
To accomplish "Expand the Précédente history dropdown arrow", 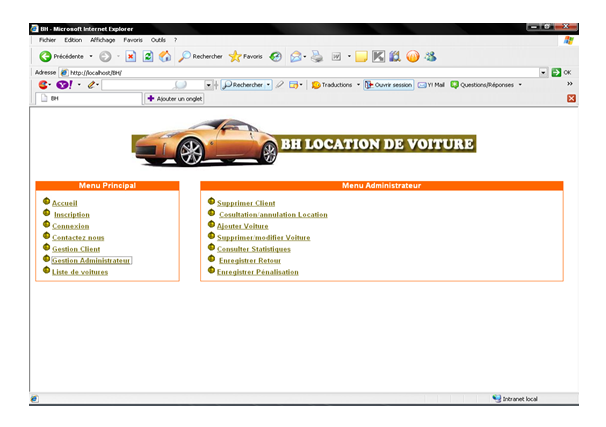I will (x=91, y=56).
